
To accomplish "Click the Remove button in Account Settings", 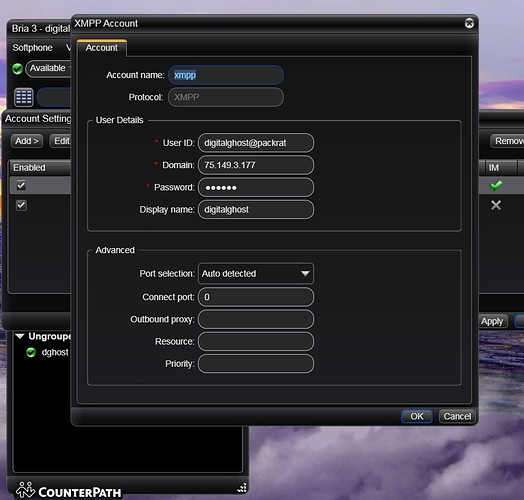I will (x=507, y=141).
